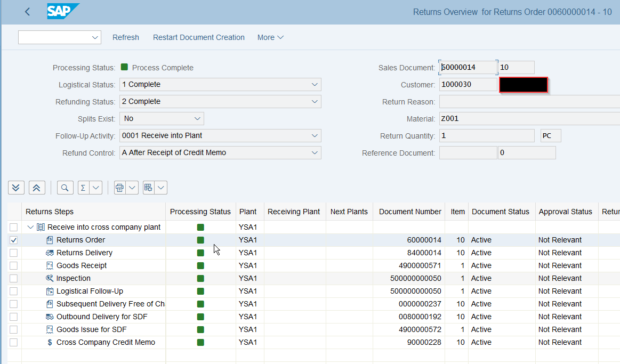The image size is (620, 364).
Task: Click the back arrow in the header
Action: [x=27, y=11]
